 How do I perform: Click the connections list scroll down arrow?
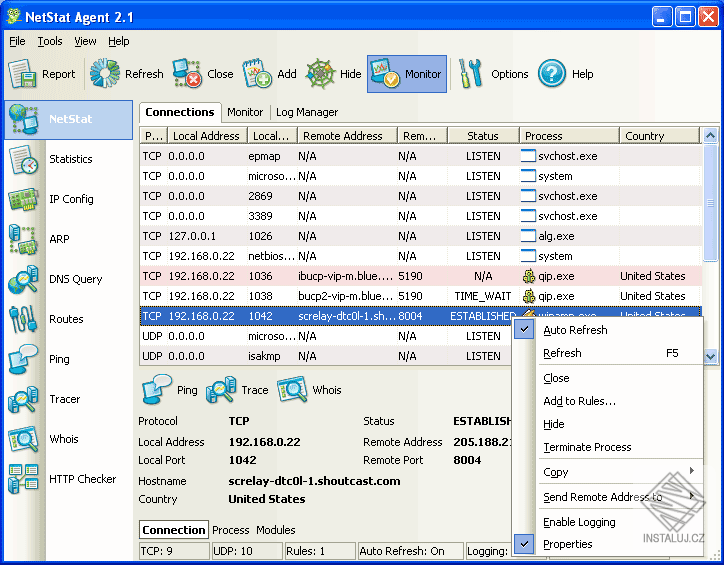click(x=711, y=355)
